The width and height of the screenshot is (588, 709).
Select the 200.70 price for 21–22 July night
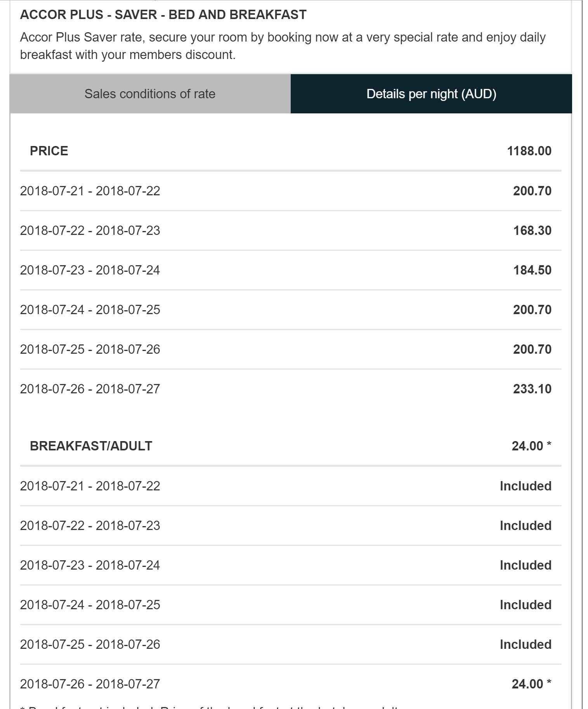tap(532, 191)
